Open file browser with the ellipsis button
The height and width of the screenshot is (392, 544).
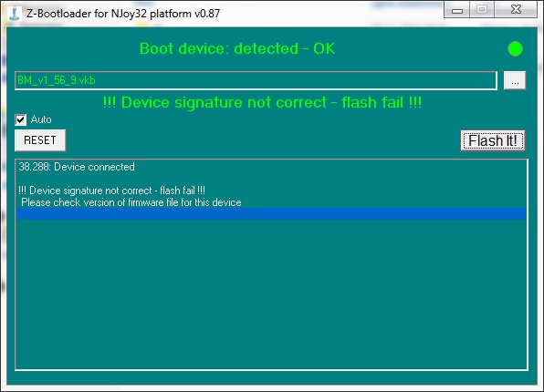[x=515, y=80]
